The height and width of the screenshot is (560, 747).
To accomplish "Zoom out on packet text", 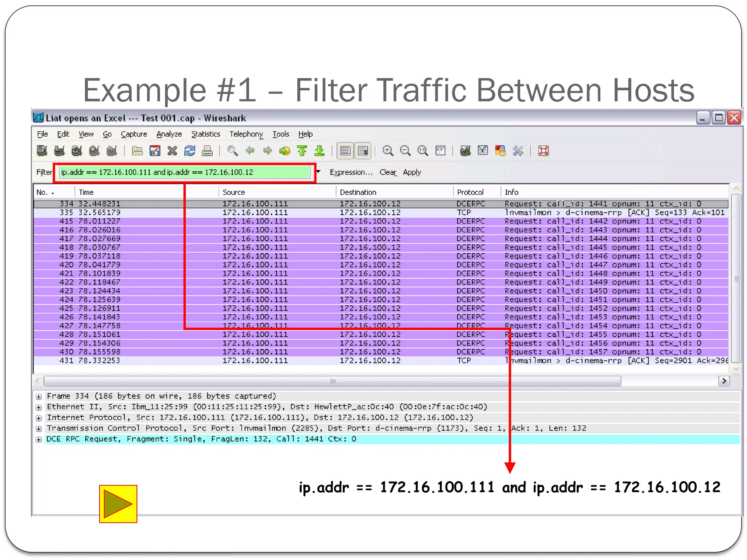I will coord(405,151).
